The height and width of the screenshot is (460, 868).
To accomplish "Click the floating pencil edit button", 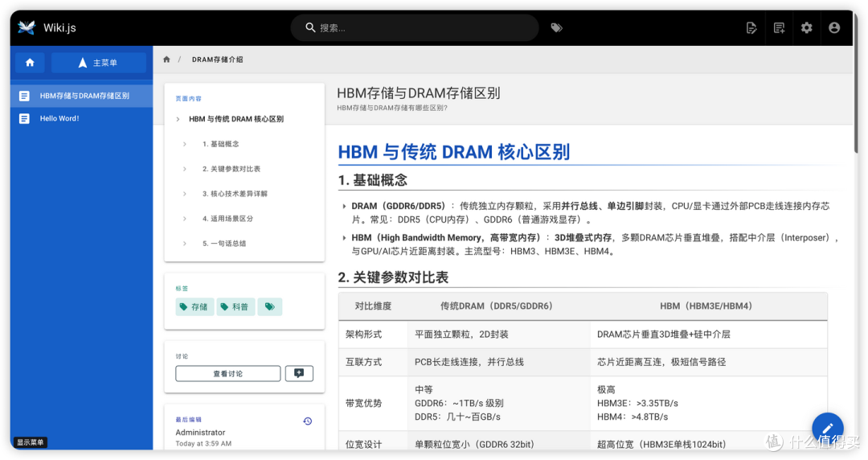I will 828,428.
